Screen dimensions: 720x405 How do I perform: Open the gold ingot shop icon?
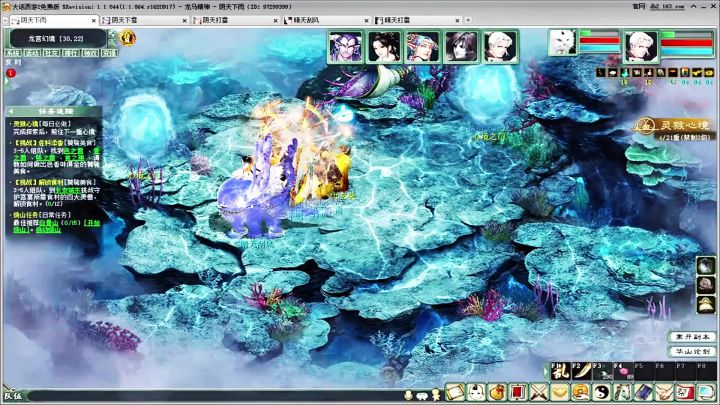(560, 393)
